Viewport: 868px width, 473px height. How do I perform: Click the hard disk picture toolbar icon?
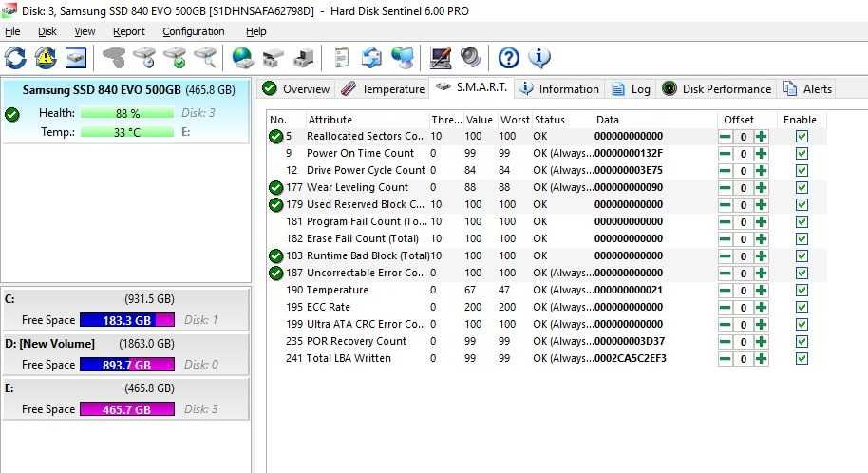[76, 58]
